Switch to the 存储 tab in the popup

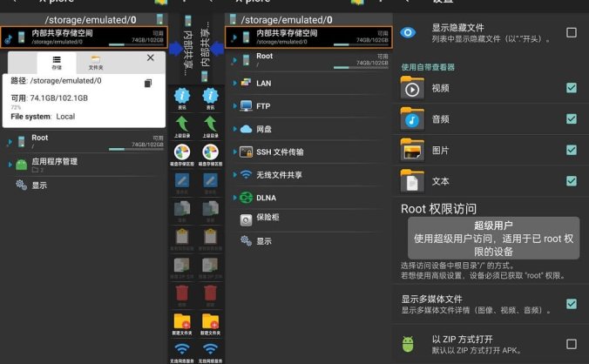click(x=57, y=63)
